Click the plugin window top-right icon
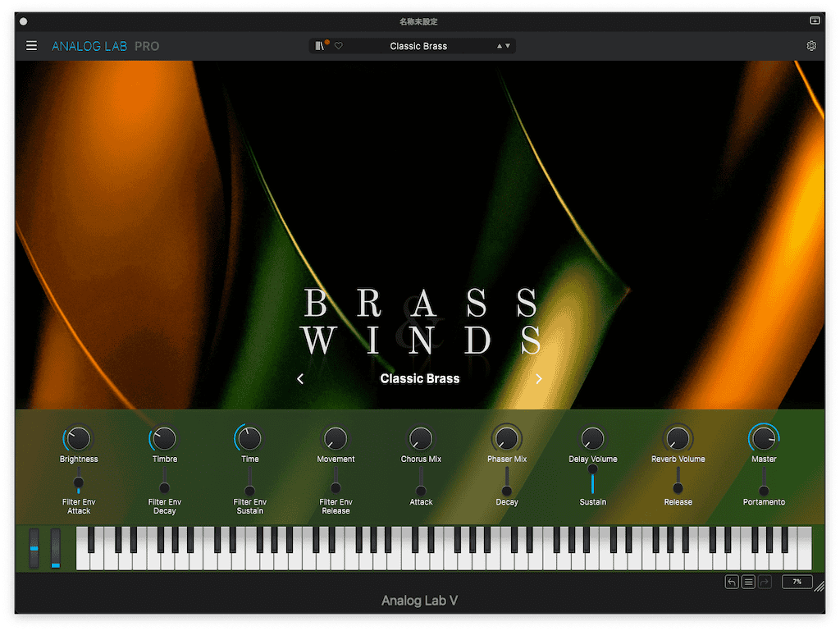Screen dimensions: 840x631 pos(815,21)
